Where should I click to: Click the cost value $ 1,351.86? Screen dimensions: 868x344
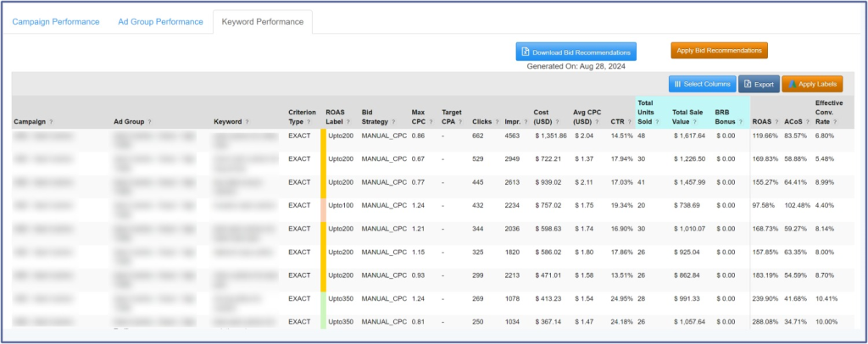point(551,136)
